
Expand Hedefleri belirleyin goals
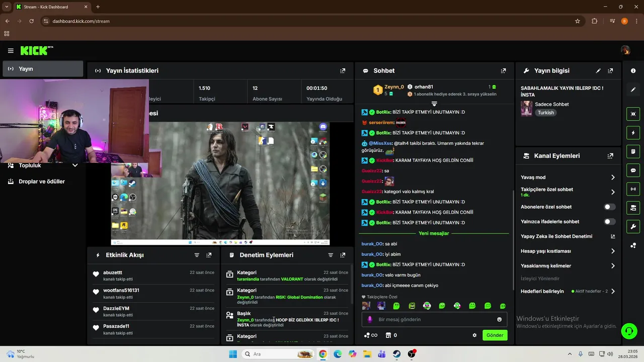pos(613,291)
